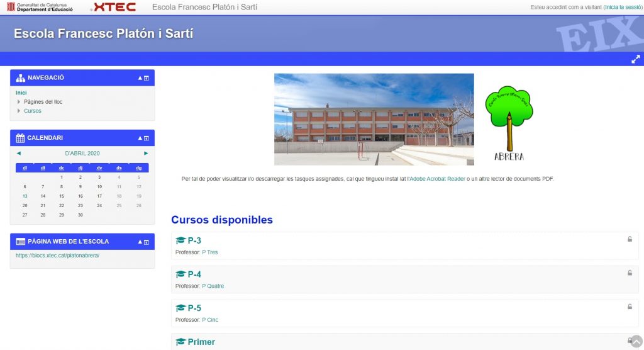Collapse the Navegació block
The image size is (644, 350).
click(x=140, y=78)
